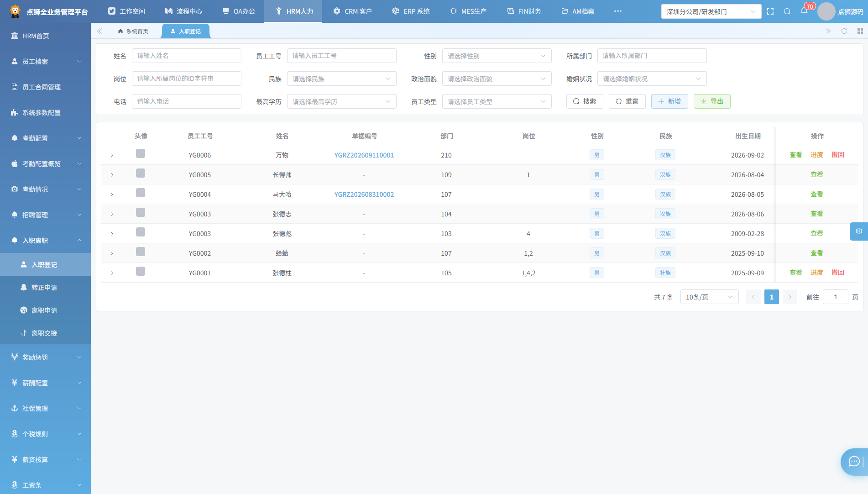Click the 新增 button

coord(669,101)
